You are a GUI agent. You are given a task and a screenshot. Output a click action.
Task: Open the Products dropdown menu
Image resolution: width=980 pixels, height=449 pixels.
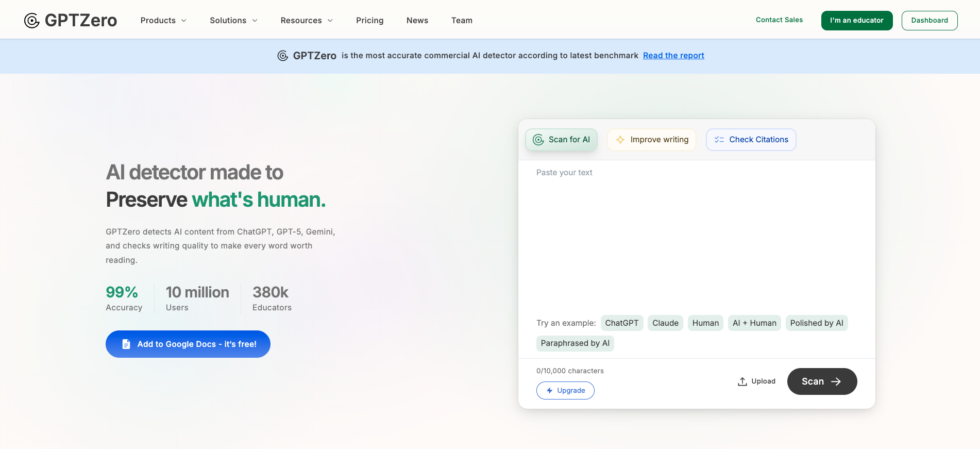(x=163, y=21)
